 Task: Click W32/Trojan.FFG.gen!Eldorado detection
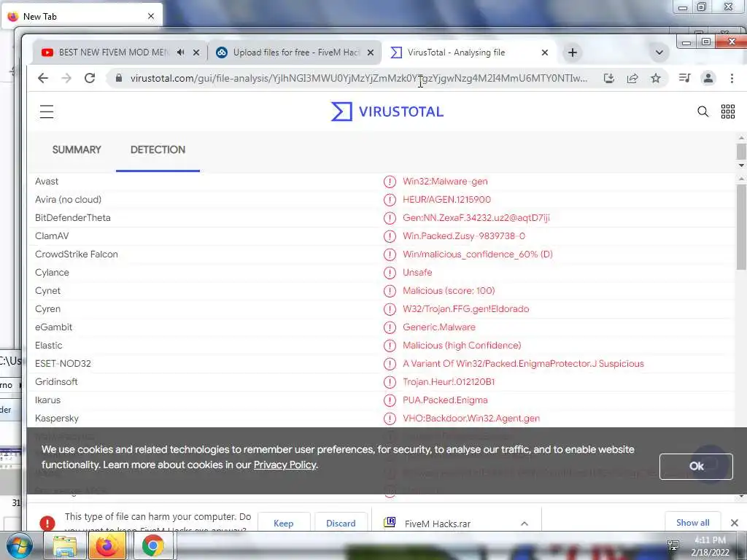465,309
